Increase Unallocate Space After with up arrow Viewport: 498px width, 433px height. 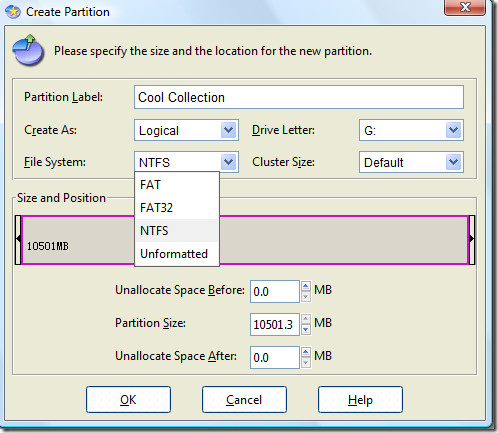306,352
